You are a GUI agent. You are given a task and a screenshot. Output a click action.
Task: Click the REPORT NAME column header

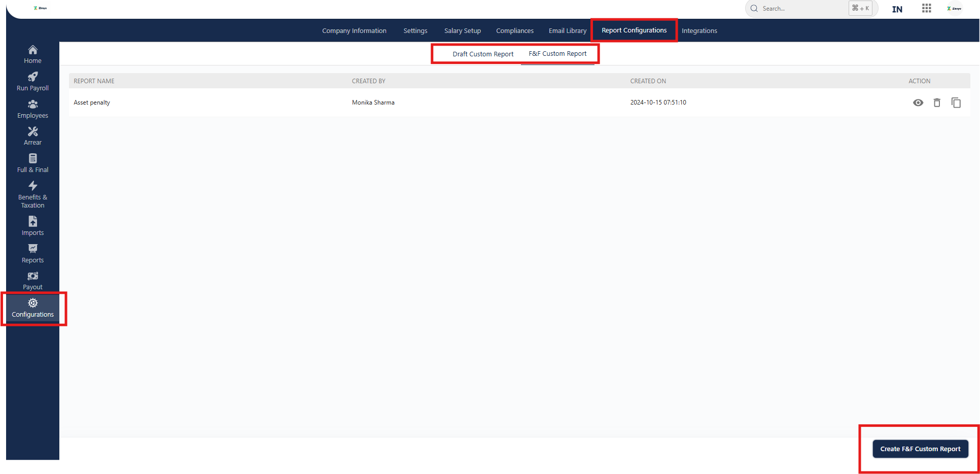pyautogui.click(x=94, y=81)
